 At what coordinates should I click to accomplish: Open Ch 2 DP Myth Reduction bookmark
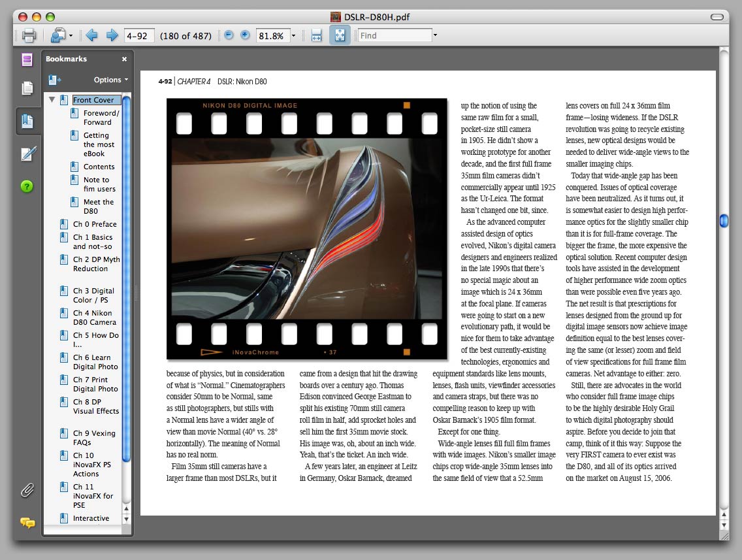[97, 264]
